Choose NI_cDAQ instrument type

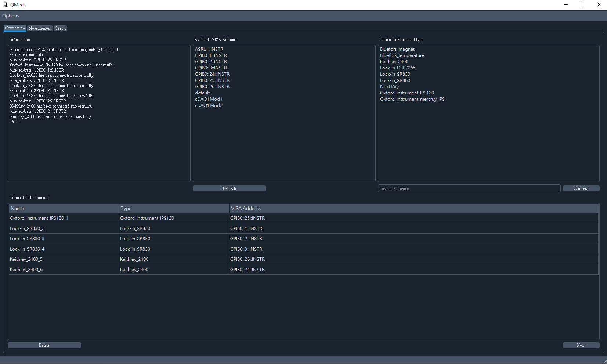coord(488,87)
